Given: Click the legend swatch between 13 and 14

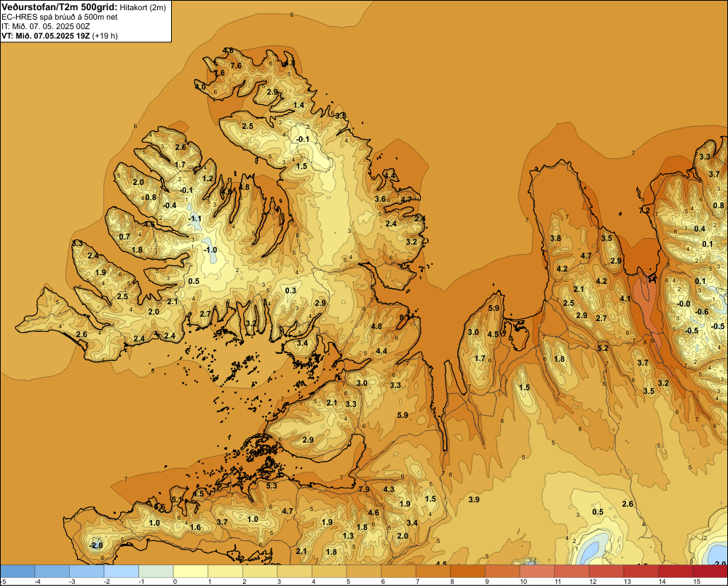Looking at the screenshot, I should pyautogui.click(x=641, y=571).
